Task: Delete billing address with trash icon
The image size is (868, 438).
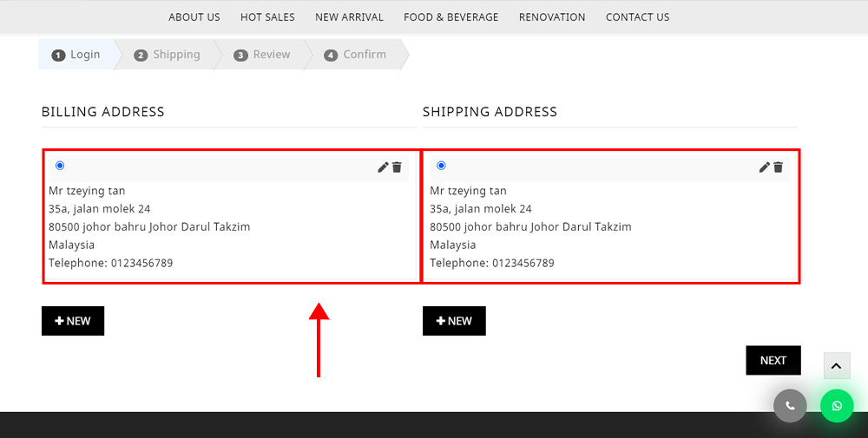Action: (397, 167)
